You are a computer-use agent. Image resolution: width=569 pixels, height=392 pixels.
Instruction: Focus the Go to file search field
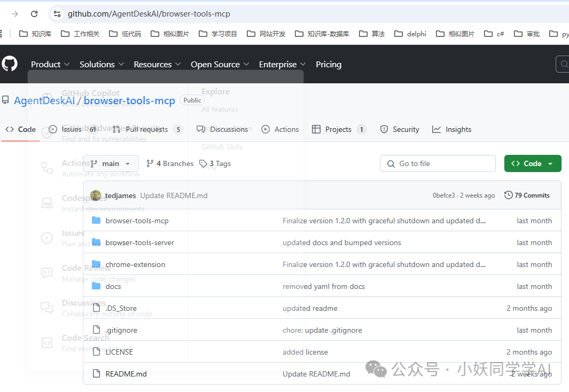438,163
